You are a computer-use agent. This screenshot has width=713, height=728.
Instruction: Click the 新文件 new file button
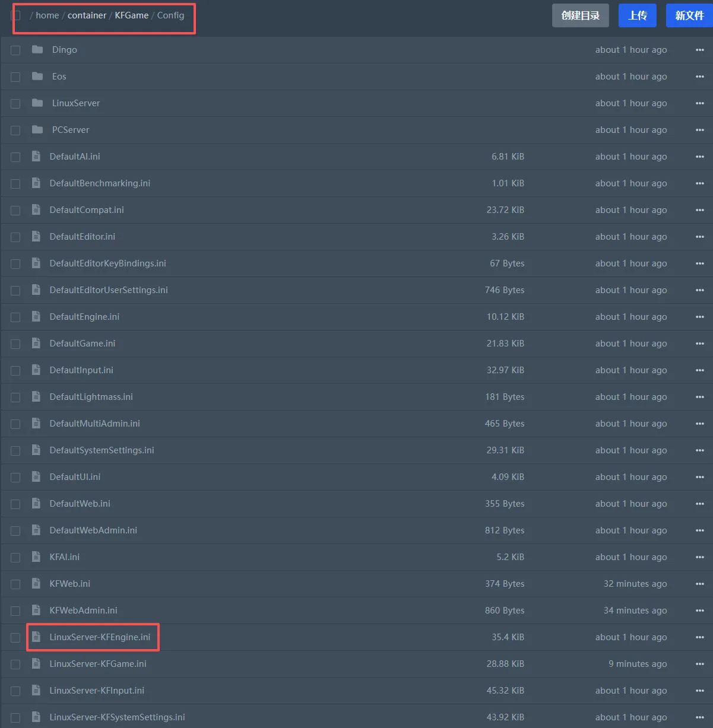[689, 15]
